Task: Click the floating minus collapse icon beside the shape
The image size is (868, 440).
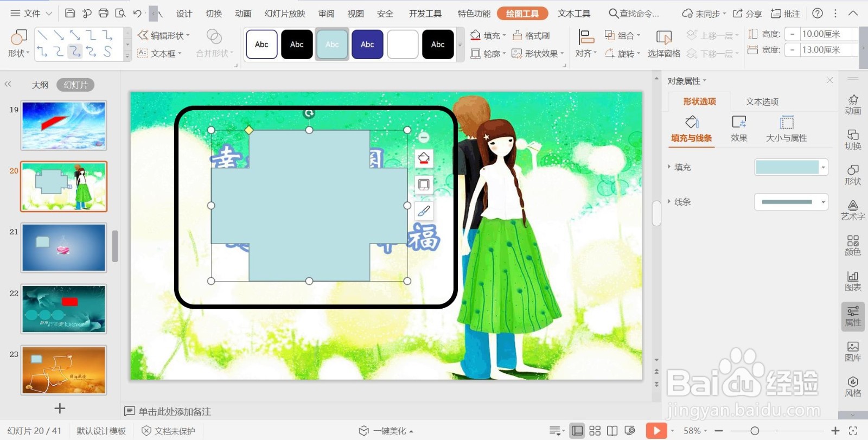Action: coord(424,138)
